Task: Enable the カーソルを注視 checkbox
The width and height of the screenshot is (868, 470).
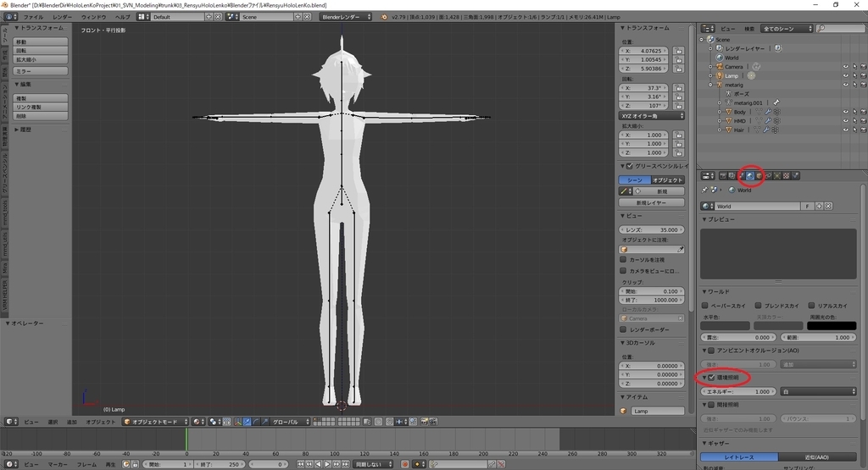Action: point(623,259)
